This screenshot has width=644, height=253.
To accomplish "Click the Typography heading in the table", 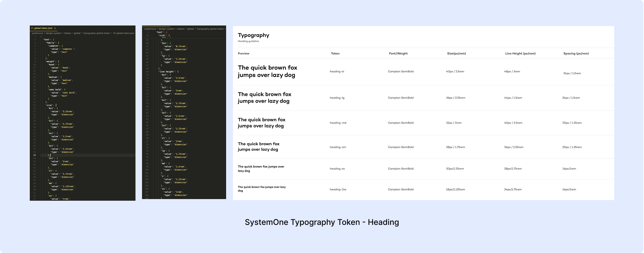I will [253, 35].
